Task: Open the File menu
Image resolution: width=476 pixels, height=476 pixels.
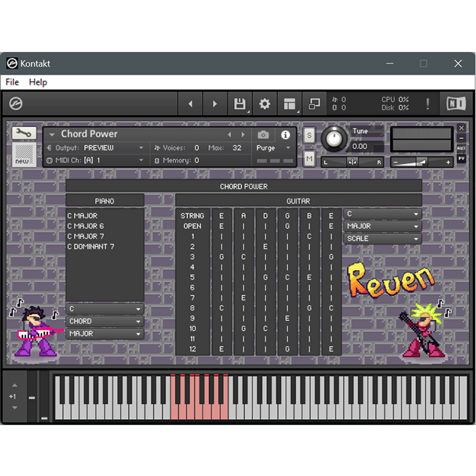Action: click(x=12, y=82)
